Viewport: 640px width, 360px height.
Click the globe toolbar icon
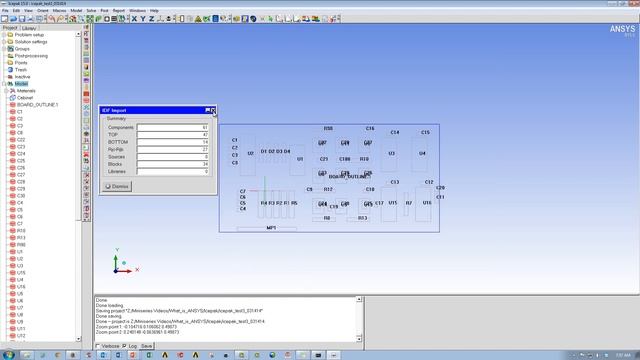[253, 19]
